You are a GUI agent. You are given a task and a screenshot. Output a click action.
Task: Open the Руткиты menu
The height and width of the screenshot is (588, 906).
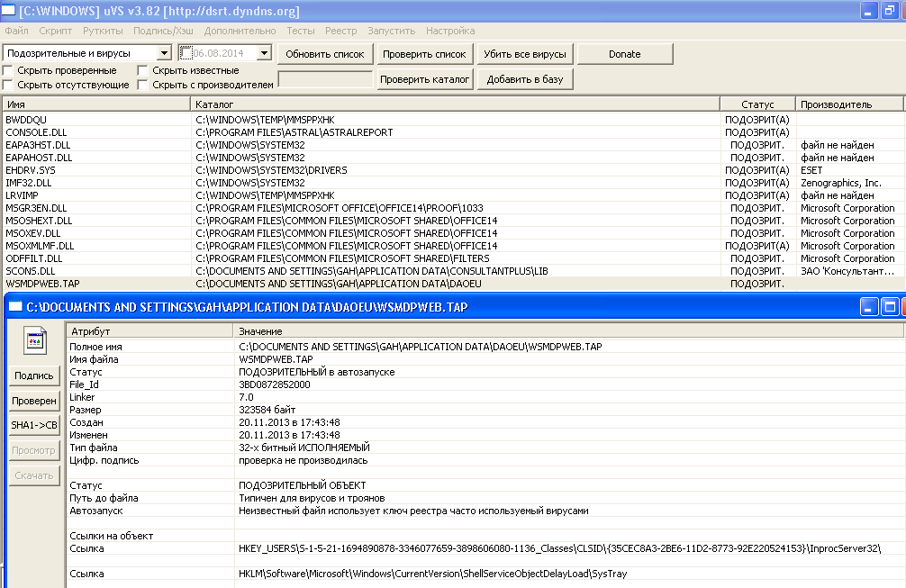[x=102, y=31]
